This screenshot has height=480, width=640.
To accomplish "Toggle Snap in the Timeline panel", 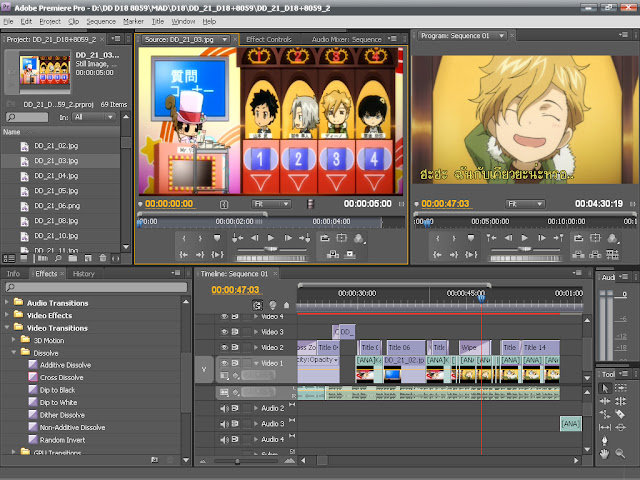I will coord(257,305).
